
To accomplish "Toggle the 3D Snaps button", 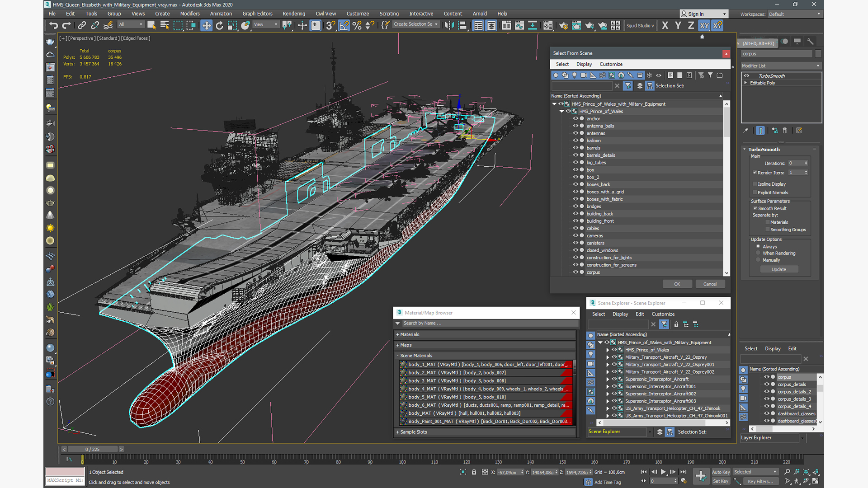I will (331, 25).
